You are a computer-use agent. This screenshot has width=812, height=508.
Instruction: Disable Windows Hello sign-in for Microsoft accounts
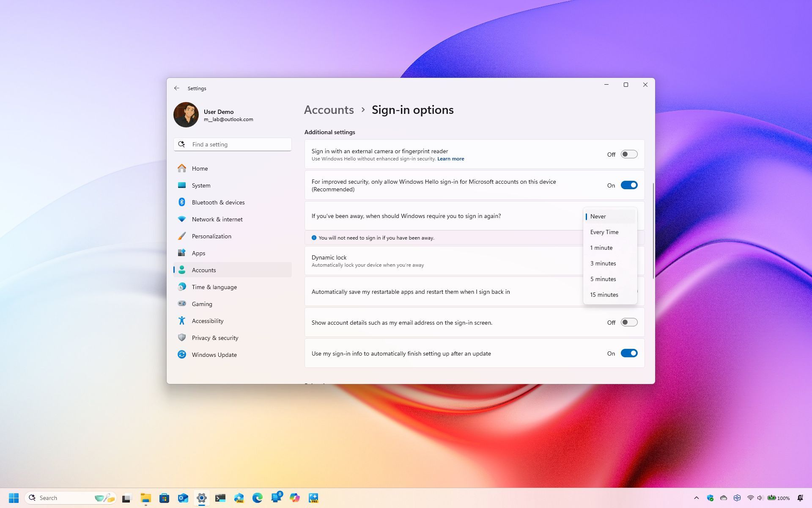(x=629, y=185)
